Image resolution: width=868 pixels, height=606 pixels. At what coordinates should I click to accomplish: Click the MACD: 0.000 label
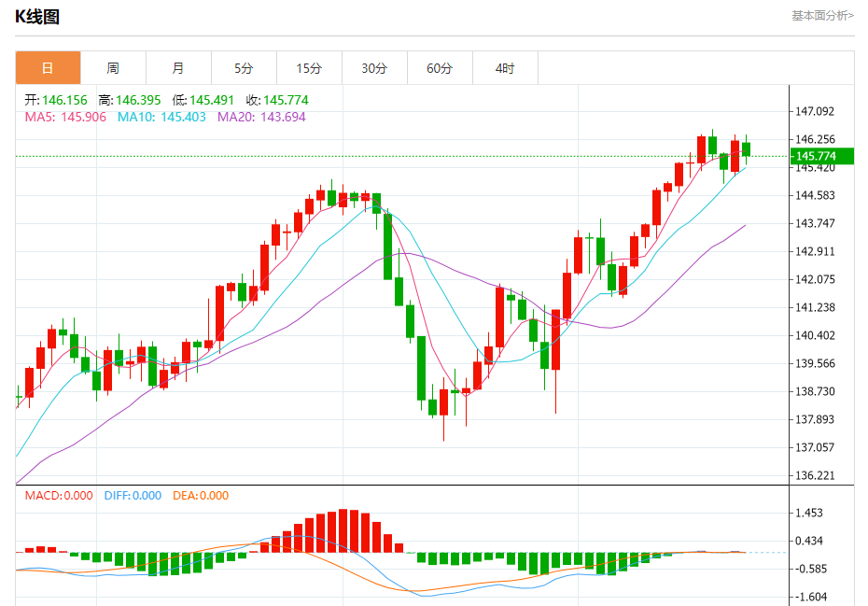59,496
